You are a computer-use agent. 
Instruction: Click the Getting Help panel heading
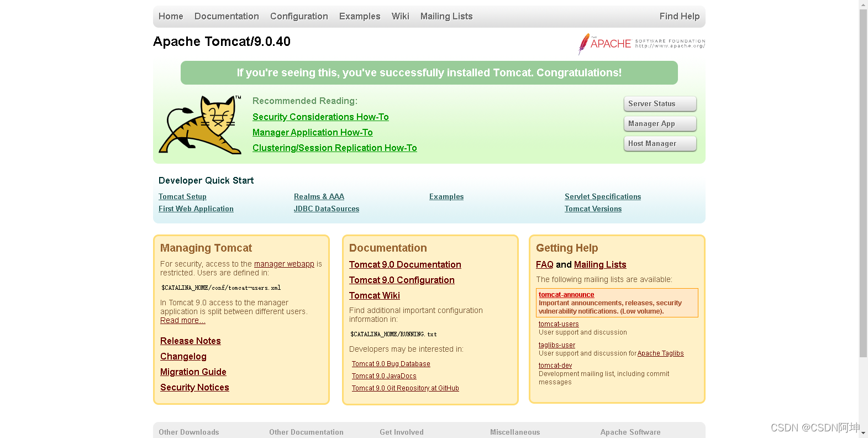(567, 248)
